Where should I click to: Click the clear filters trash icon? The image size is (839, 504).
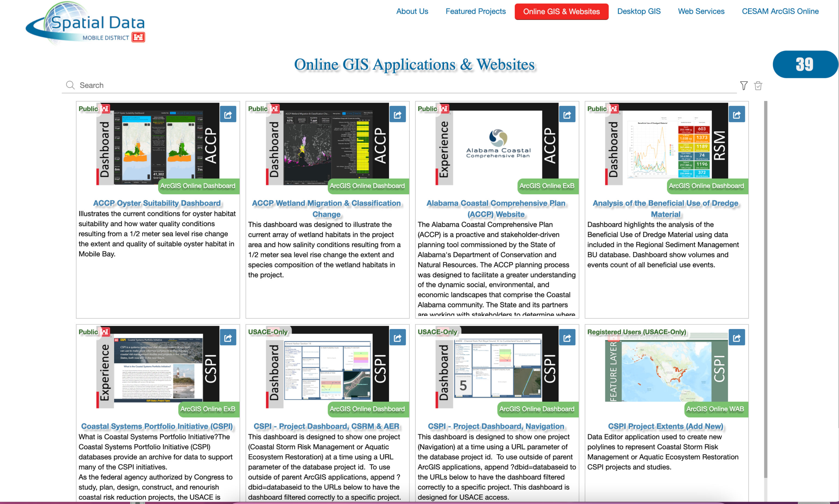click(758, 86)
